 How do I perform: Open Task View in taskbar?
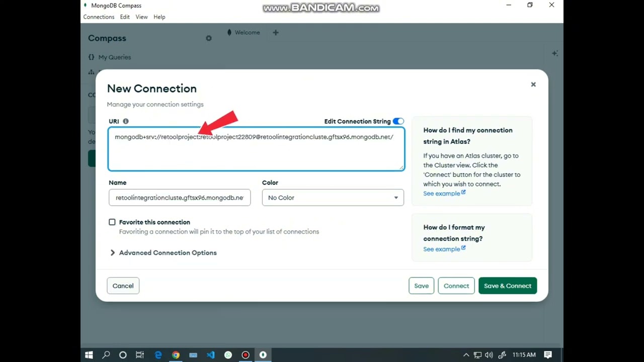(x=140, y=355)
